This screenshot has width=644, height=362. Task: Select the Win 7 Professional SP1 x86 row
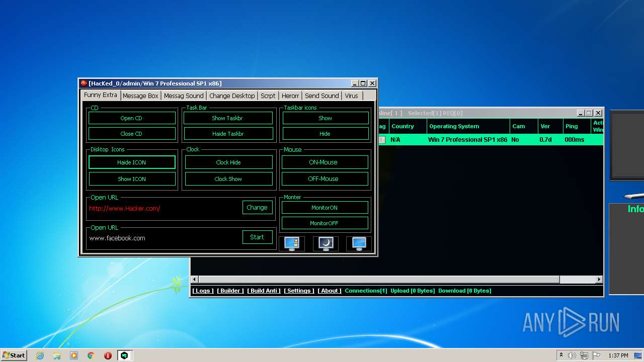(x=491, y=140)
